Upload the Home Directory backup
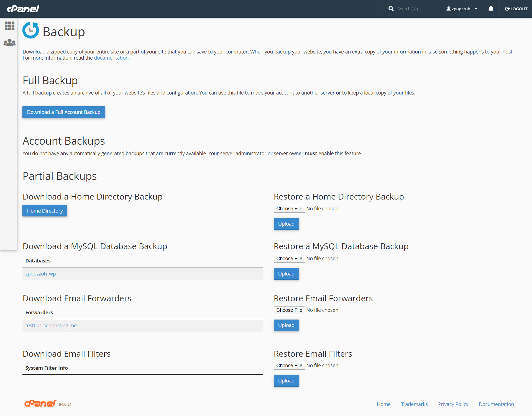This screenshot has width=532, height=416. click(286, 224)
